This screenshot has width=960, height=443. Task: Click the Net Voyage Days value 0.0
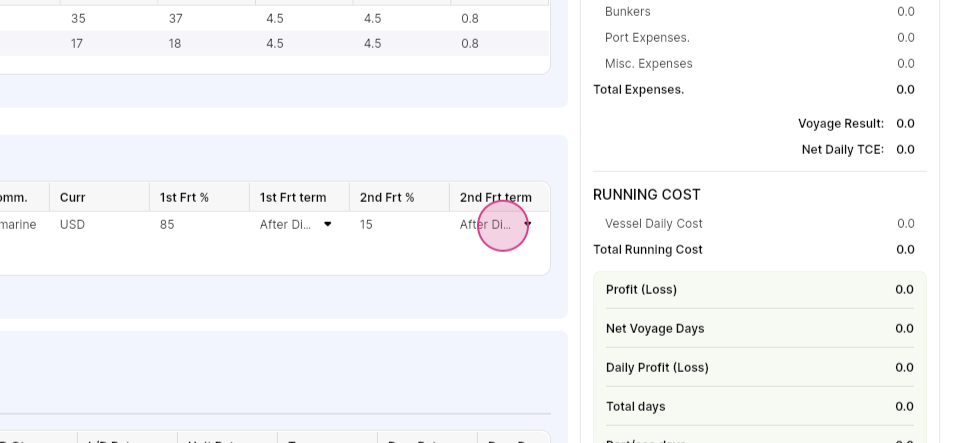click(x=904, y=329)
